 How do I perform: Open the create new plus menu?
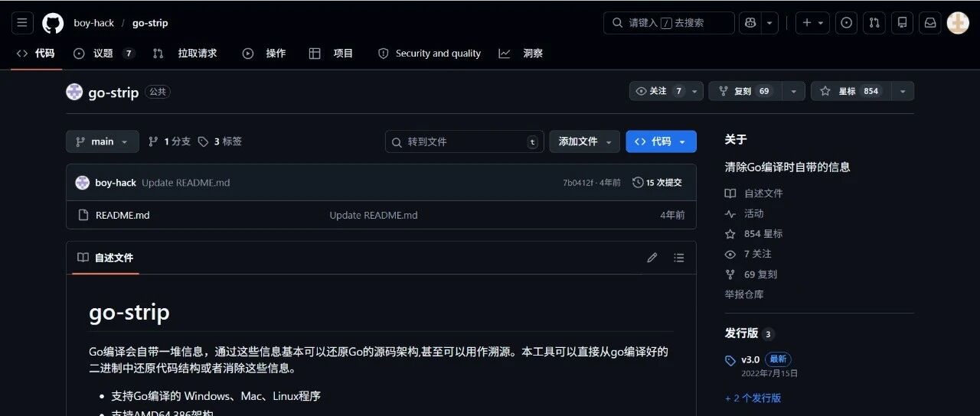[x=812, y=23]
